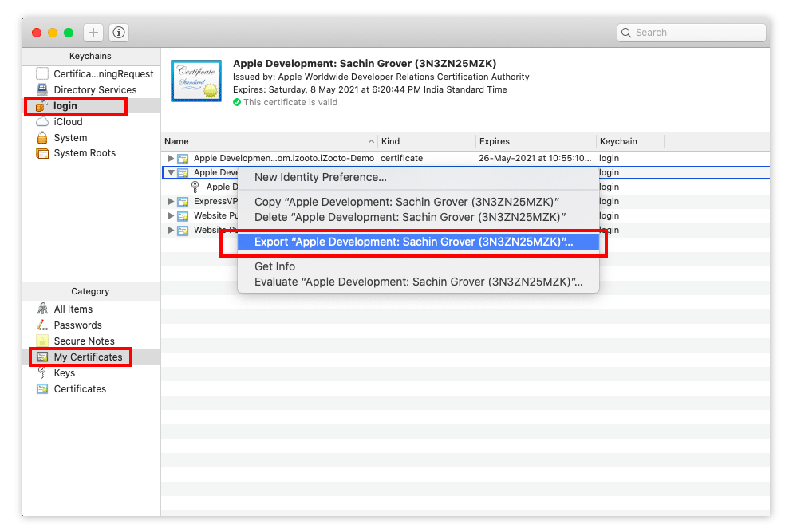Click the private key icon under Apple Development

(195, 187)
